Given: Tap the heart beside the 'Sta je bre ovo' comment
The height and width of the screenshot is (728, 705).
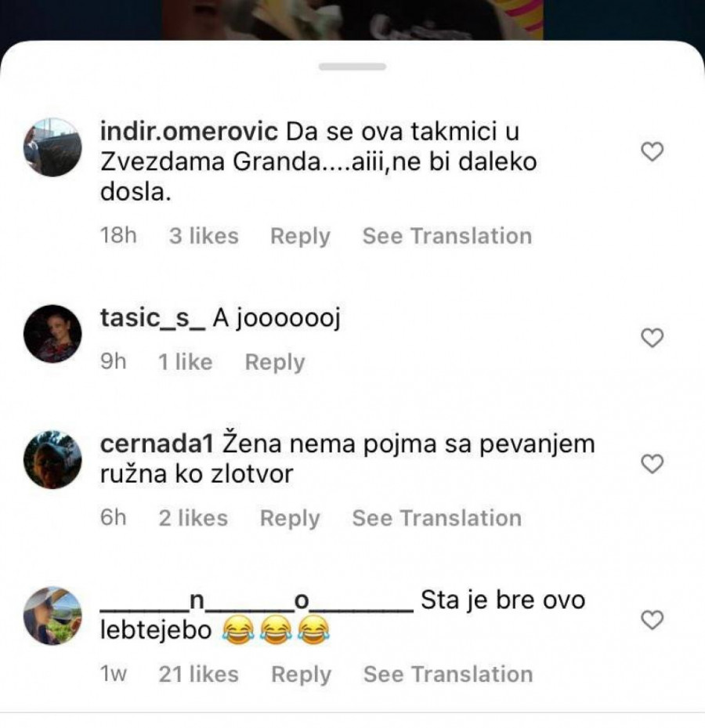Looking at the screenshot, I should coord(652,620).
